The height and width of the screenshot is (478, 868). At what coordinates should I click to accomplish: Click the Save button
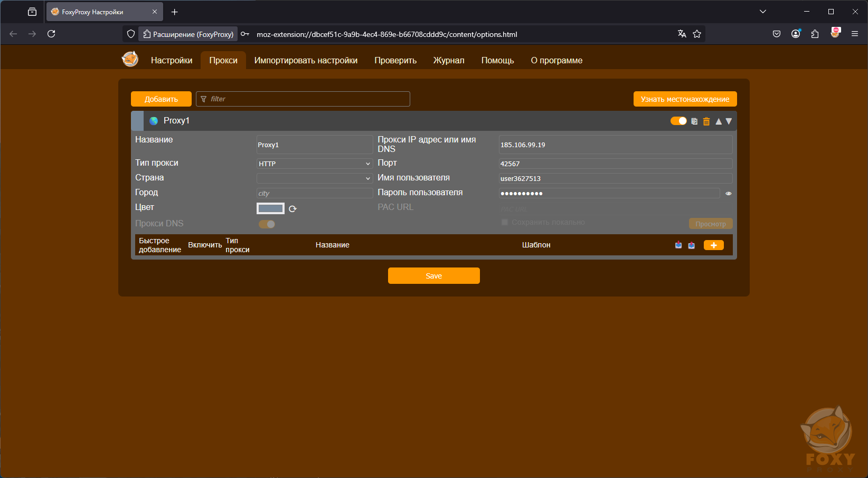tap(434, 276)
